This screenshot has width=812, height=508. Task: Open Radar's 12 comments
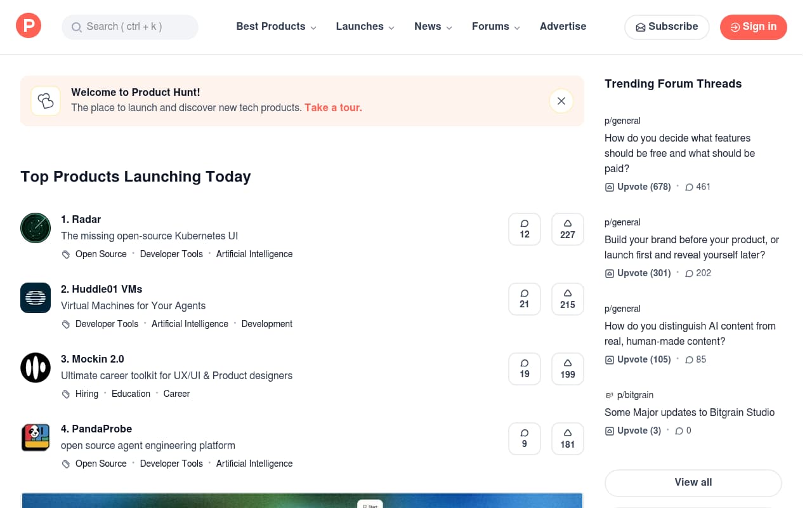(525, 229)
